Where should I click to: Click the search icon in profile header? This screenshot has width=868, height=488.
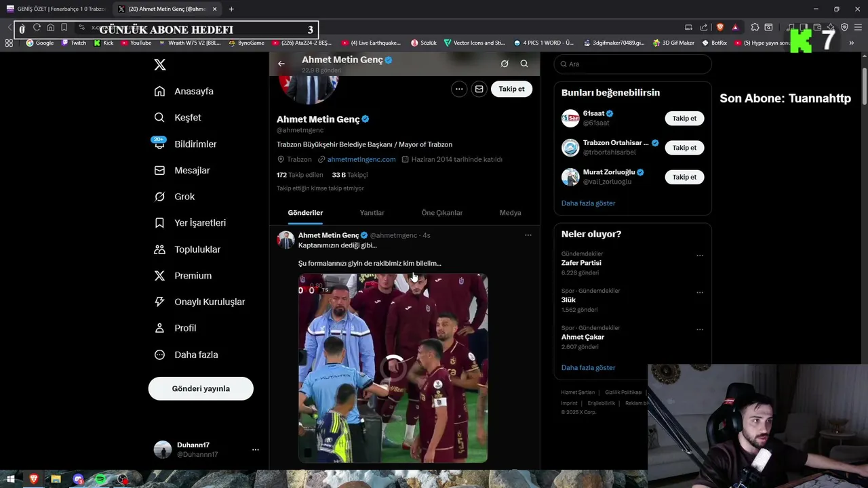(x=524, y=64)
